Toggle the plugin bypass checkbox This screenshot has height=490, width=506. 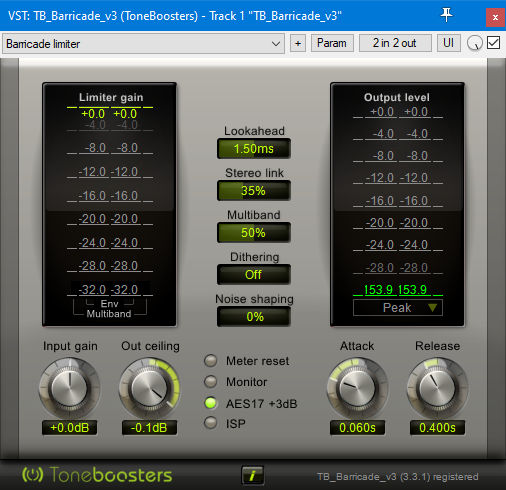(x=493, y=43)
